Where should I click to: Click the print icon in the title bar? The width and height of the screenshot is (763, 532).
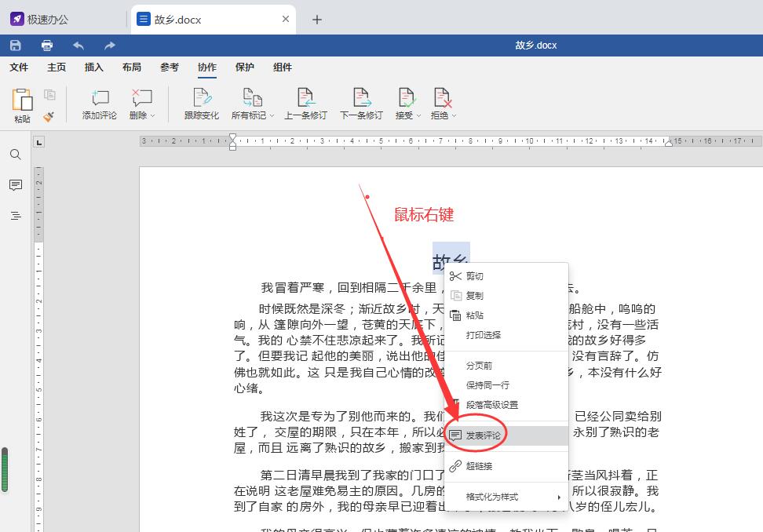click(47, 46)
